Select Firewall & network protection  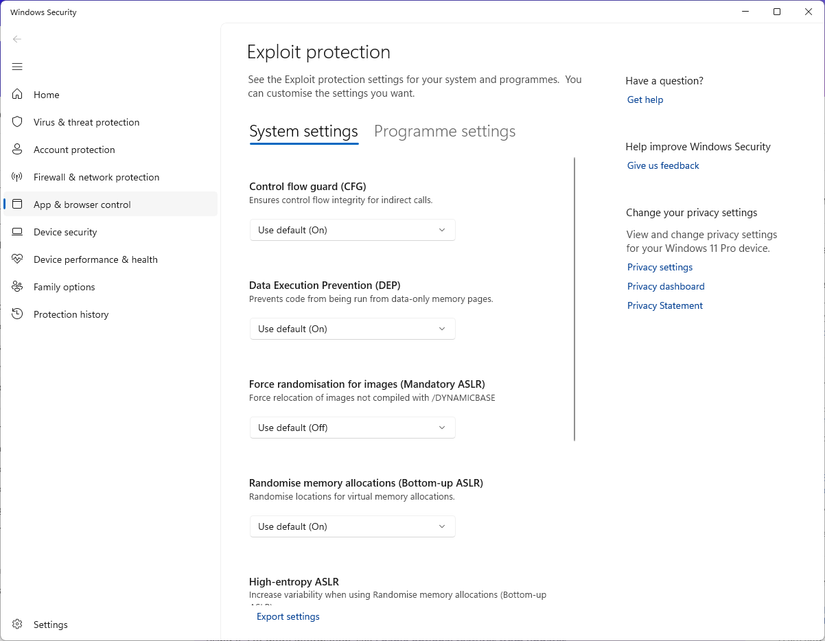96,177
